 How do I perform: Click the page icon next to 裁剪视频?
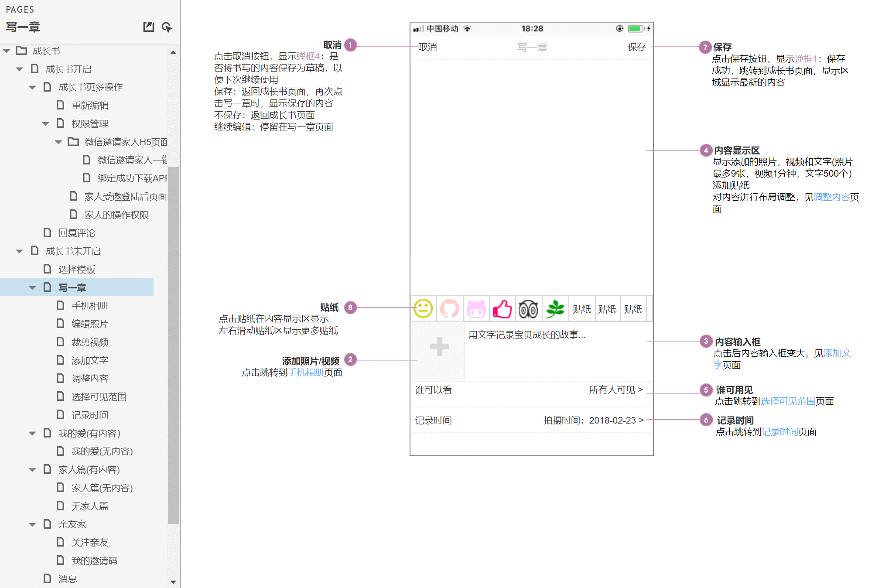point(61,342)
